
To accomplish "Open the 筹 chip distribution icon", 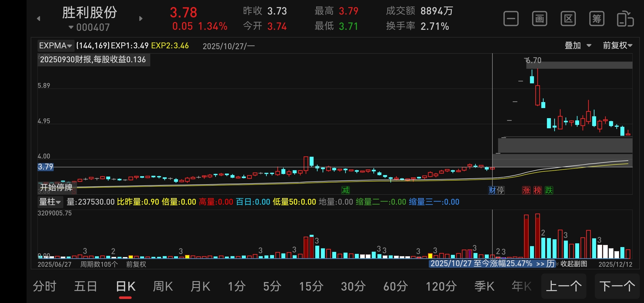I will [597, 19].
